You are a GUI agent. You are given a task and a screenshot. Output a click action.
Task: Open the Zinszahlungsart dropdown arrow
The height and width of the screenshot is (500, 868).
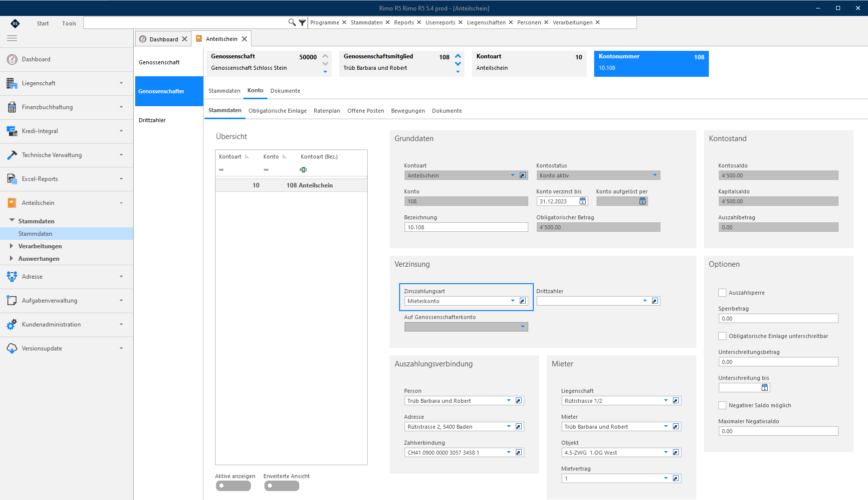(x=513, y=301)
